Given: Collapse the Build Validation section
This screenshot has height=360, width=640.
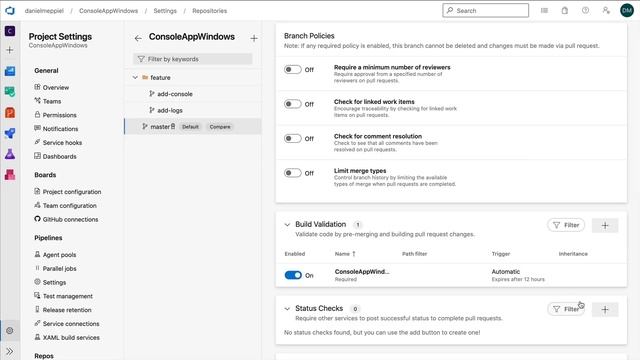Looking at the screenshot, I should click(287, 224).
